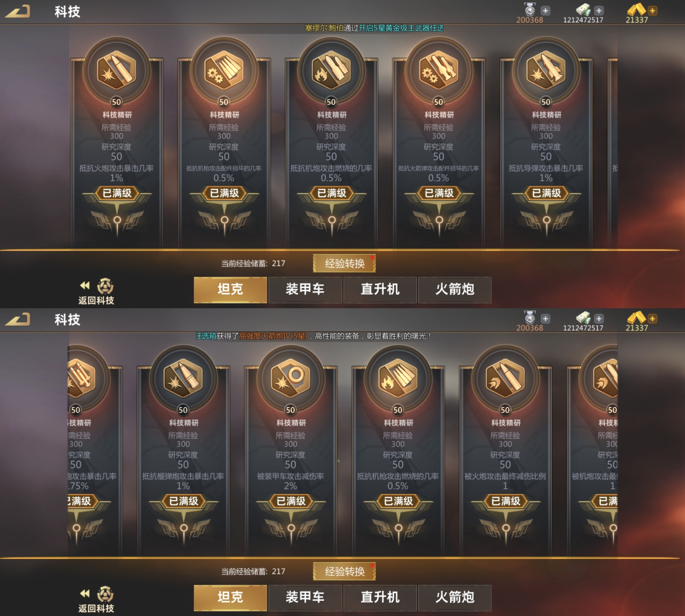Select the 抵抗榴弹炮攻击暴击几率 tech icon

pos(183,379)
